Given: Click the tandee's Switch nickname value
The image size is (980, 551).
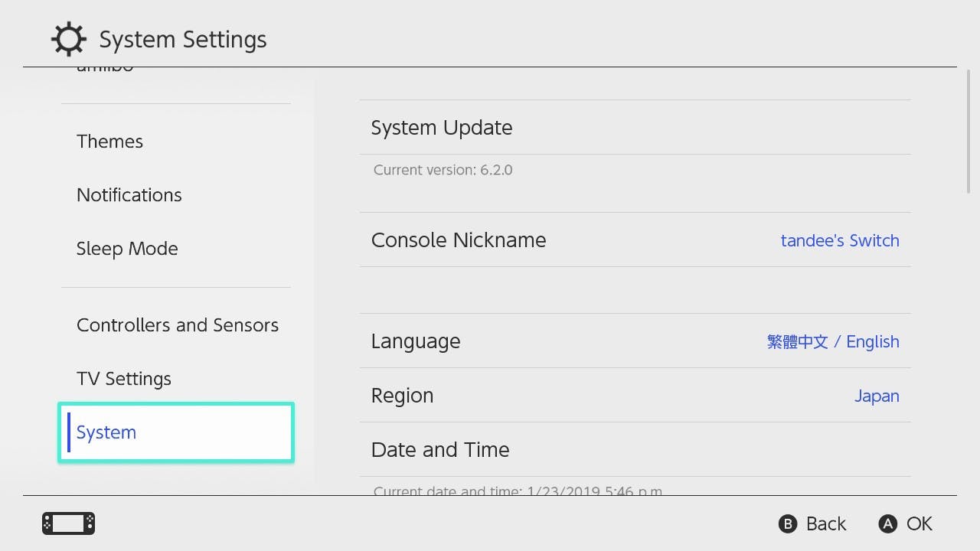Looking at the screenshot, I should 840,240.
